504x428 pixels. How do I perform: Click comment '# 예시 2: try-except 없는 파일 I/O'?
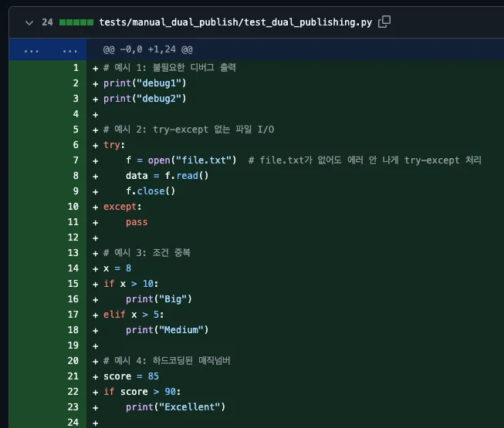[x=189, y=130]
